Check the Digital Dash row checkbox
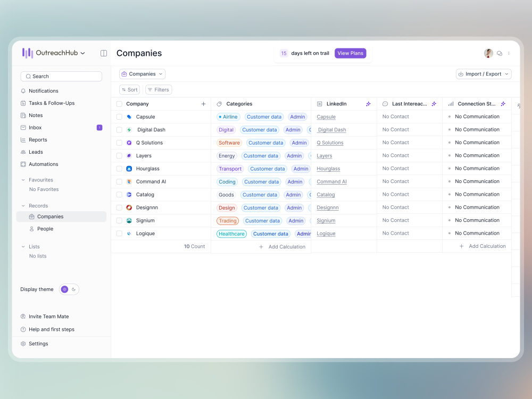 [119, 130]
